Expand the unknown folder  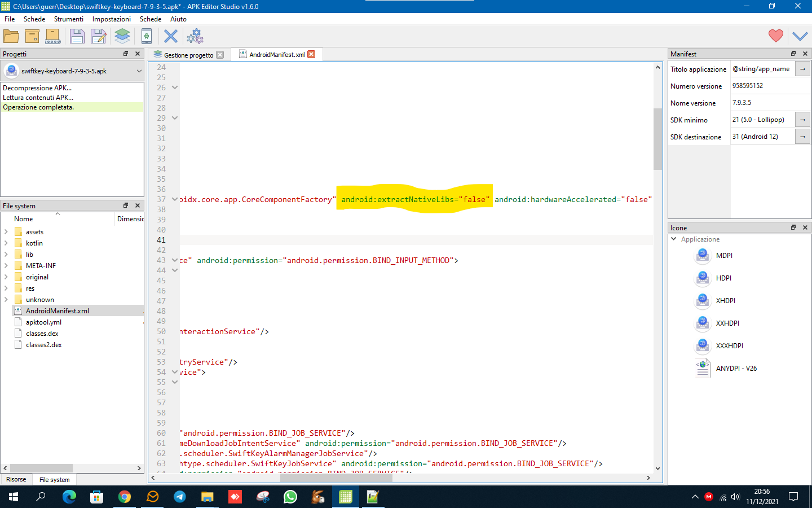click(x=6, y=300)
